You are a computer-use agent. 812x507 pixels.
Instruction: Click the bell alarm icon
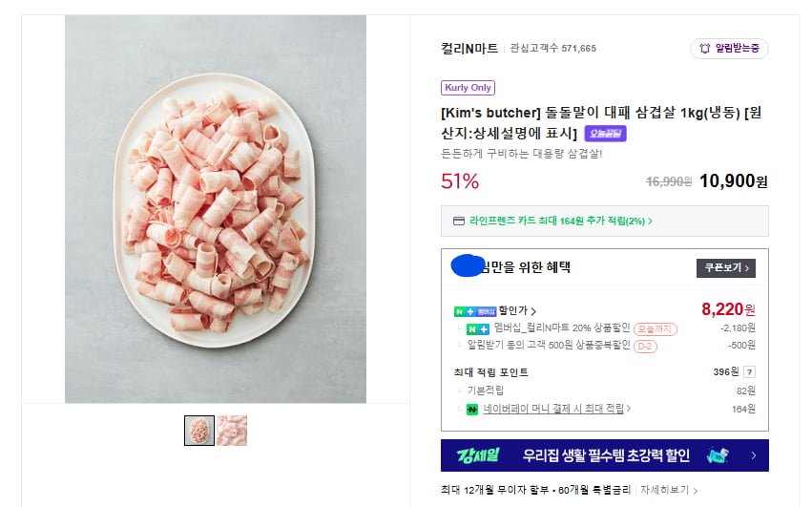pyautogui.click(x=705, y=49)
